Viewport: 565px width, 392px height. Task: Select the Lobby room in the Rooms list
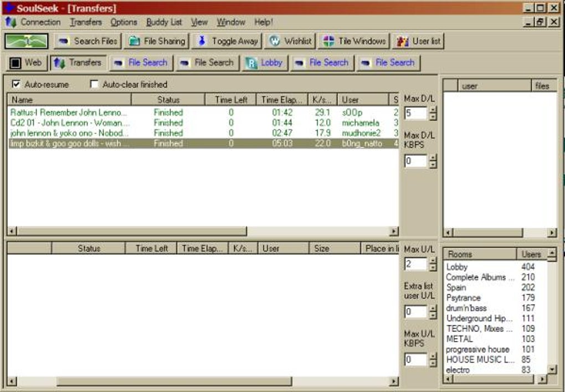point(495,267)
